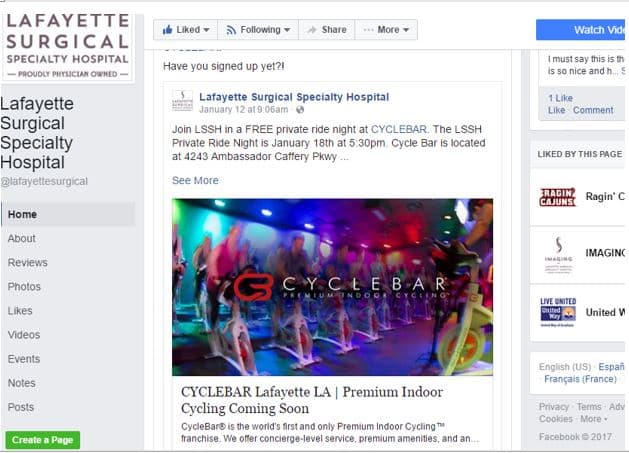
Task: Click the United Way Live United logo
Action: (x=558, y=313)
